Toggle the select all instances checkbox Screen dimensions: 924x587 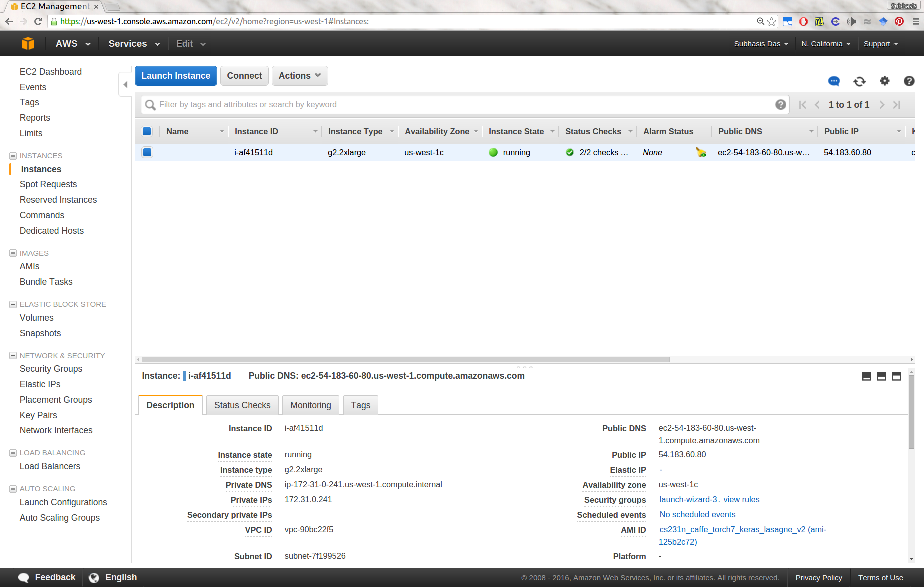tap(147, 131)
